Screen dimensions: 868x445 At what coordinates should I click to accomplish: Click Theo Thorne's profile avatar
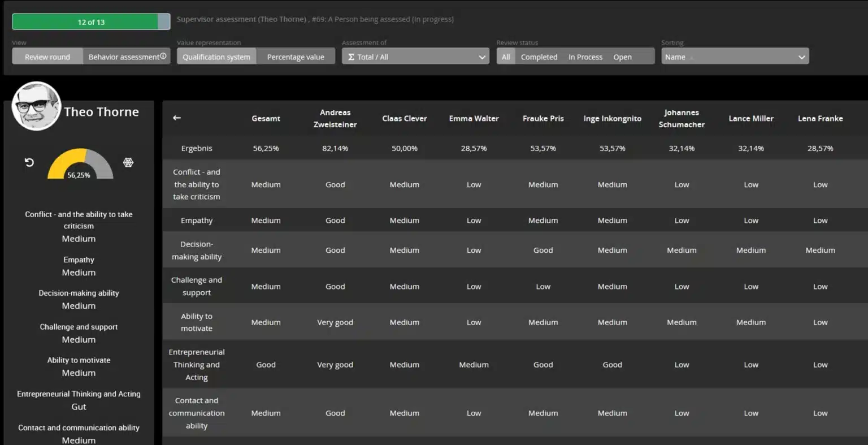tap(36, 106)
